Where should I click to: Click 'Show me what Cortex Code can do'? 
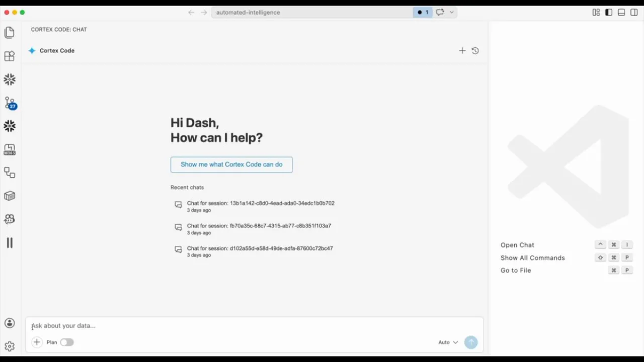coord(231,164)
